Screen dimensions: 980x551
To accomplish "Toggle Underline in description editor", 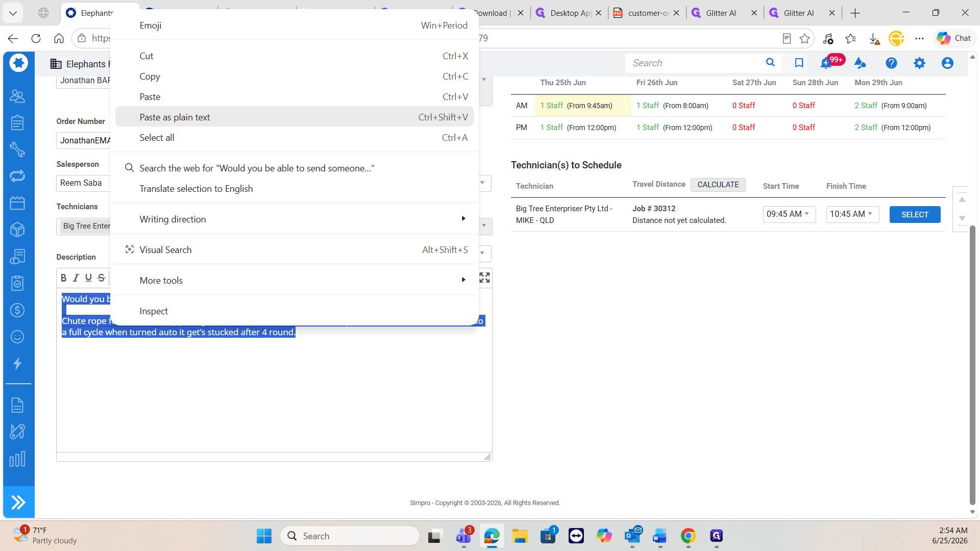I will pos(88,278).
